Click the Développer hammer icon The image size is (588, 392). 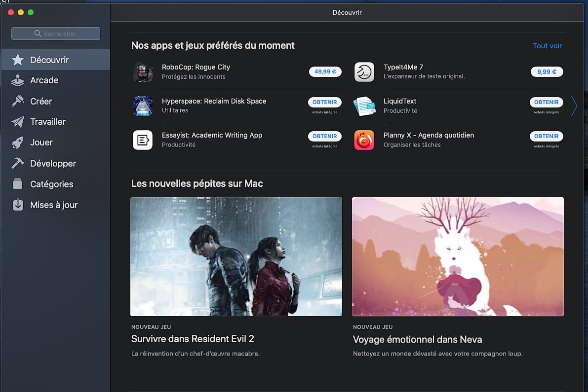pyautogui.click(x=18, y=163)
